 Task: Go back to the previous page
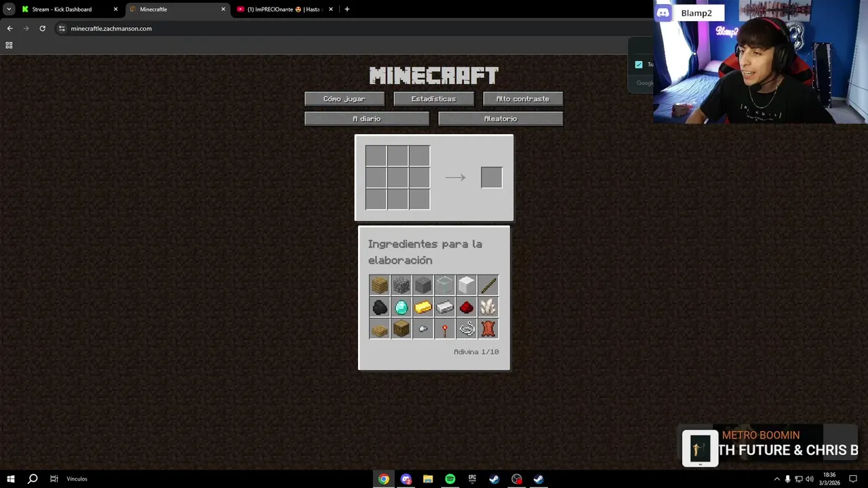[9, 28]
